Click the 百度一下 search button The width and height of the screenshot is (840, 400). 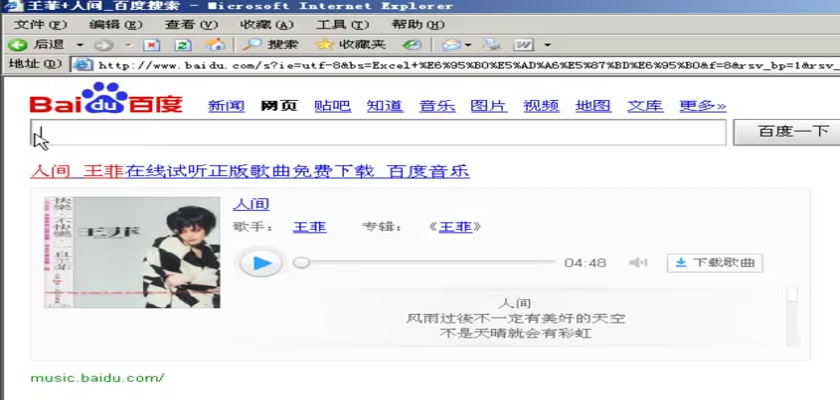pos(788,132)
